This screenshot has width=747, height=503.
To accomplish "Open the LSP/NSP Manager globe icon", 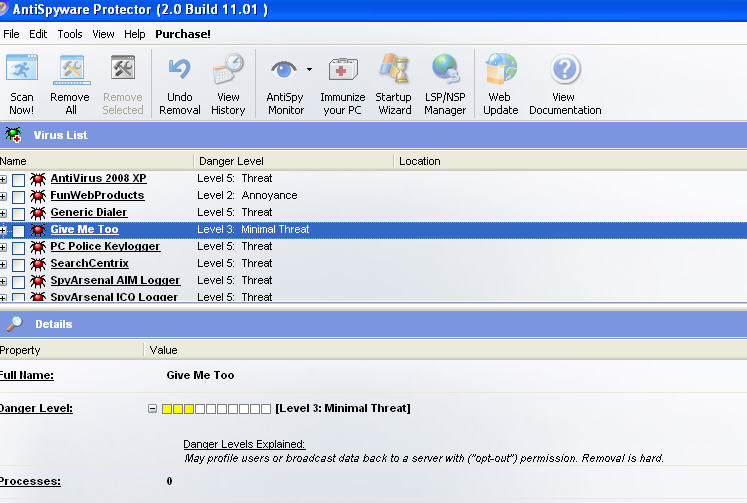I will pos(445,69).
